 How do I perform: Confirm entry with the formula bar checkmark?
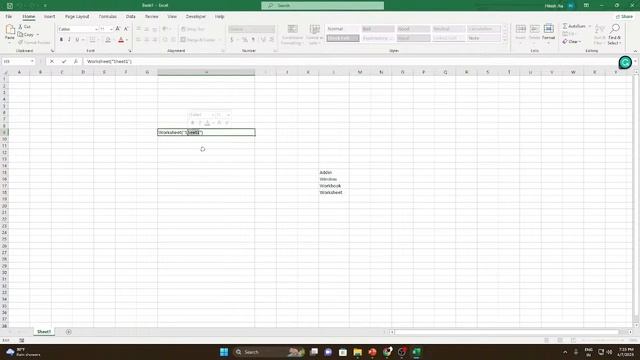point(64,61)
